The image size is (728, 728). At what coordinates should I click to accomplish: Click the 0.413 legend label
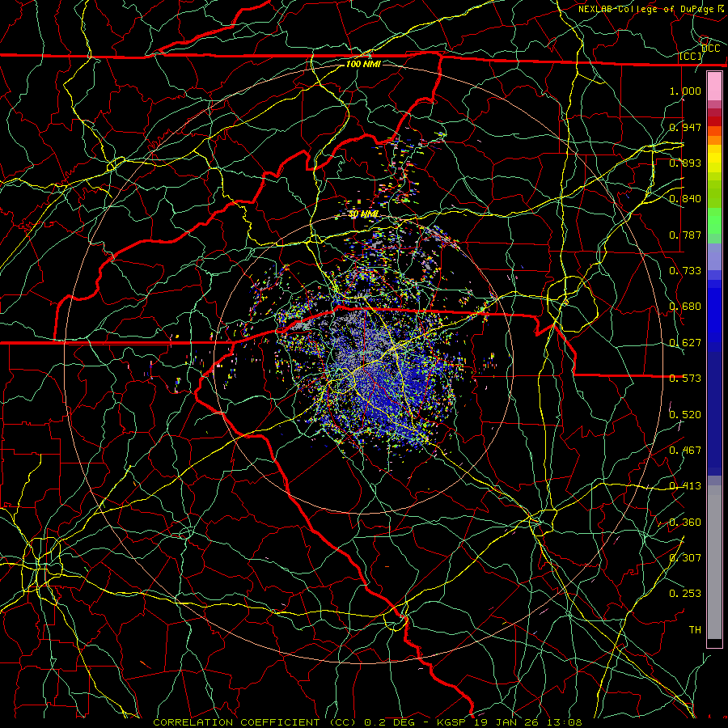tap(685, 486)
